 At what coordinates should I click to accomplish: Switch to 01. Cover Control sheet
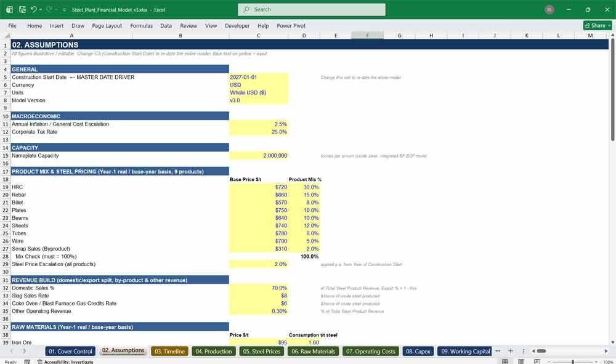coord(70,352)
